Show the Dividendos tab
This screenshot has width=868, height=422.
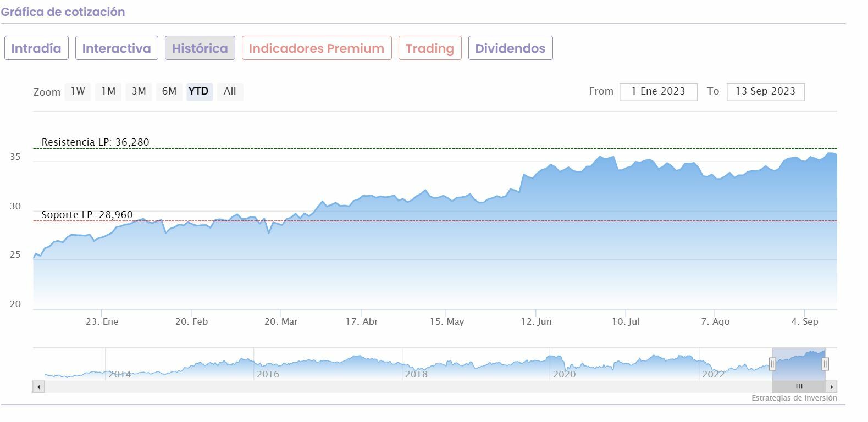pyautogui.click(x=510, y=48)
